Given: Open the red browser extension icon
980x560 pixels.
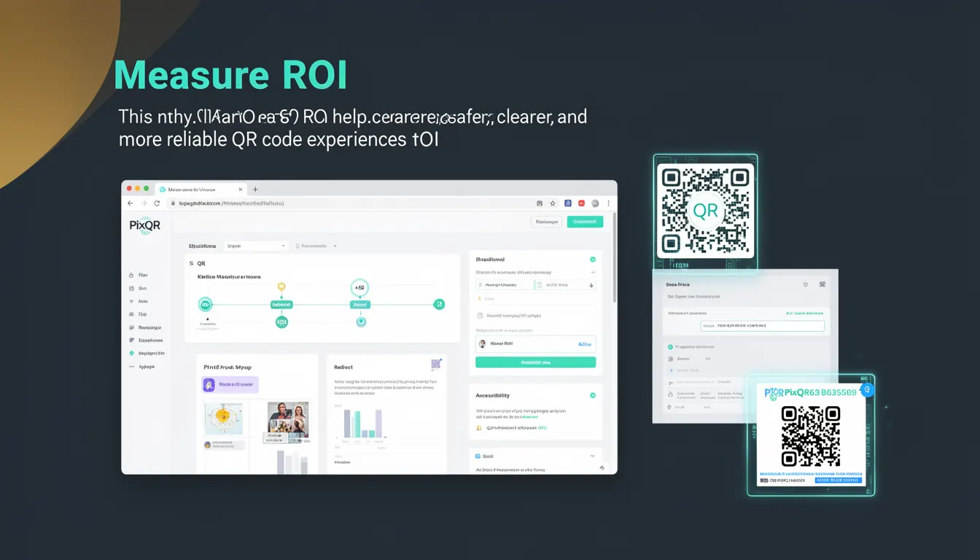Looking at the screenshot, I should (581, 203).
